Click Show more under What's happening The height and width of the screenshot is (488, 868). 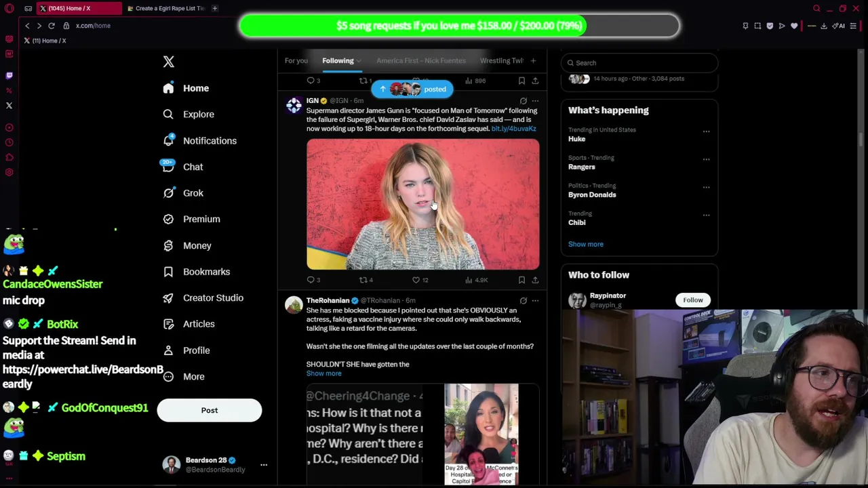[x=586, y=244]
